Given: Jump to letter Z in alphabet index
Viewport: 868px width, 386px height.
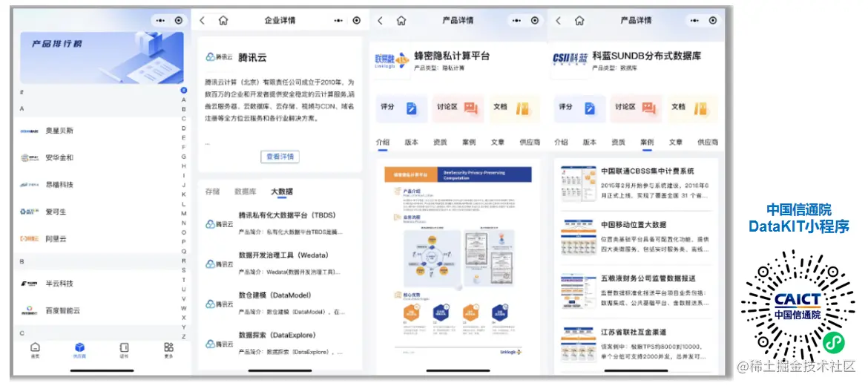Looking at the screenshot, I should [184, 336].
